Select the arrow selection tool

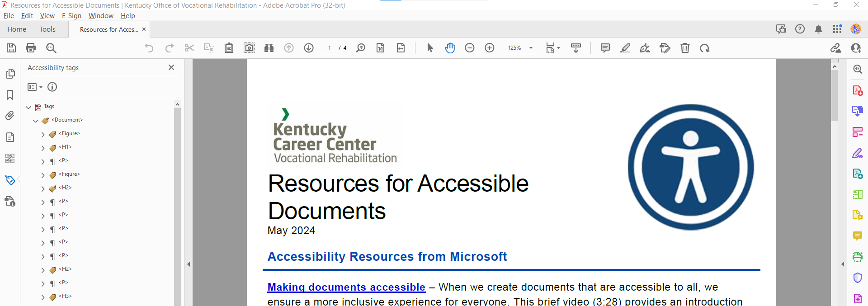click(x=430, y=48)
